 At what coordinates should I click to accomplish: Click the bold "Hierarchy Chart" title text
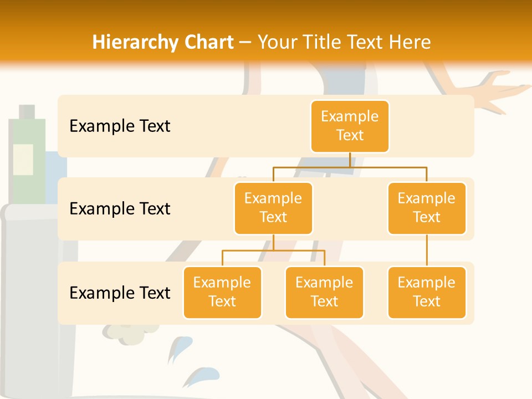[163, 42]
